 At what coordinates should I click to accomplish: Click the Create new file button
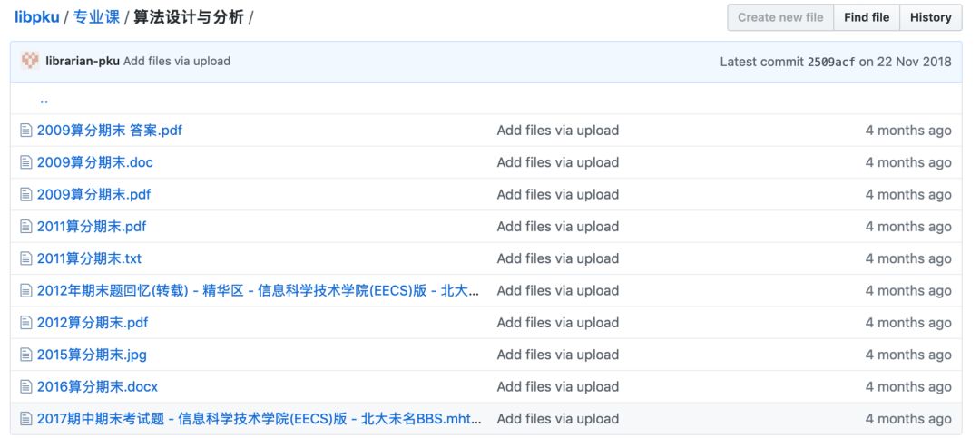(x=780, y=17)
